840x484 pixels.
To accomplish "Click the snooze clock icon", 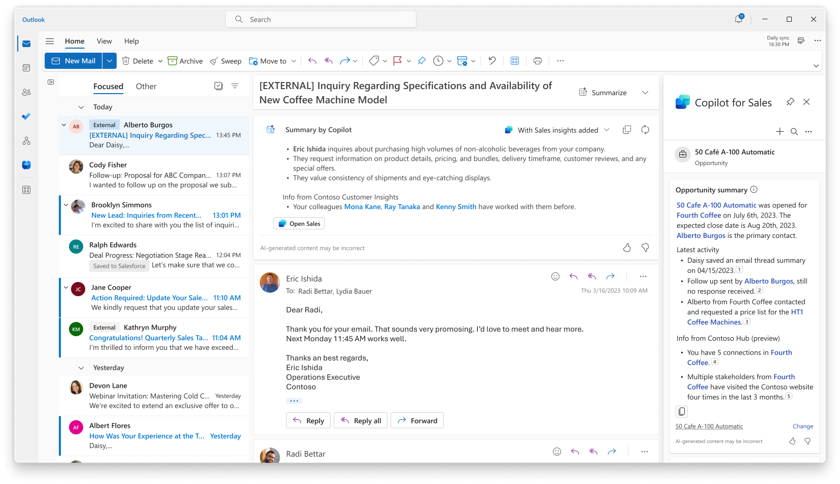I will coord(438,61).
